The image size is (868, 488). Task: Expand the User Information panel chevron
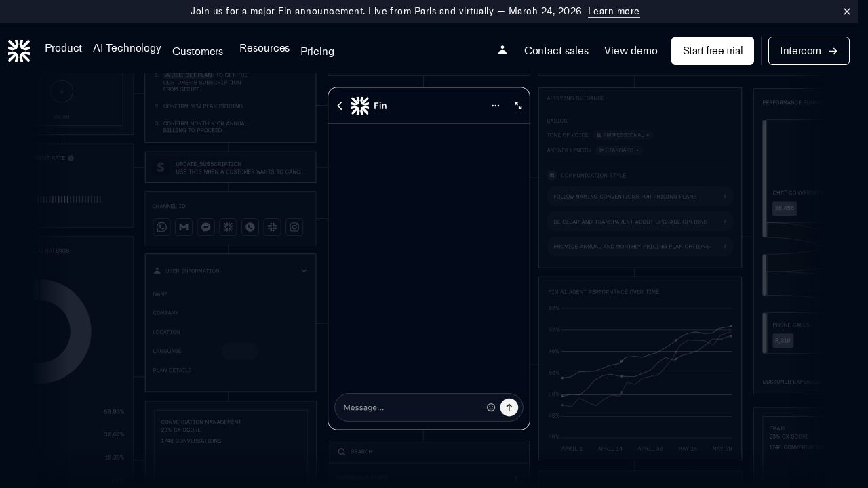(x=304, y=271)
